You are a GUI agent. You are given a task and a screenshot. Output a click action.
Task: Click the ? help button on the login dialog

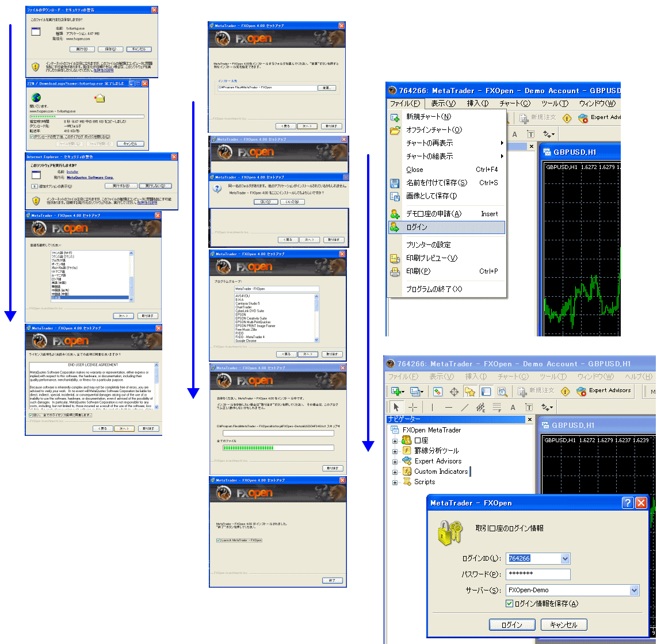coord(627,503)
